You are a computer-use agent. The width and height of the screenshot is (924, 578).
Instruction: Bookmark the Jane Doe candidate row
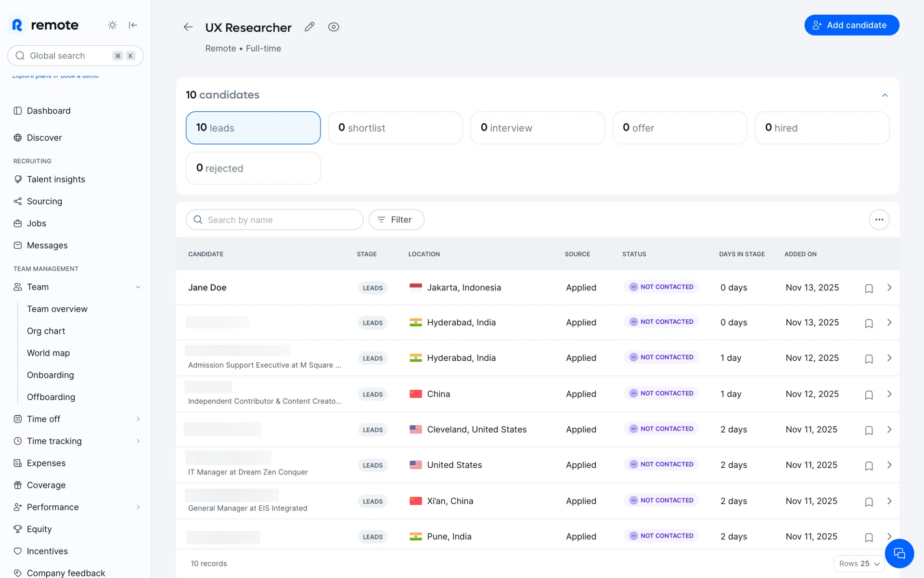(x=869, y=288)
